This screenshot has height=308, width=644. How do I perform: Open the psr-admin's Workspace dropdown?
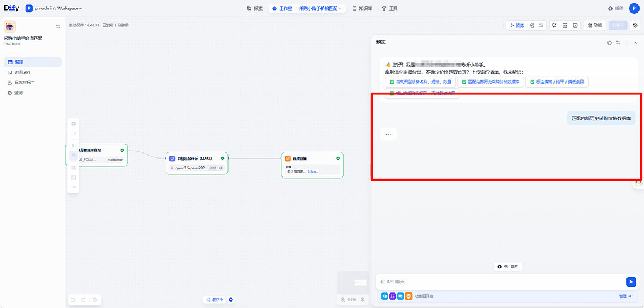[54, 8]
